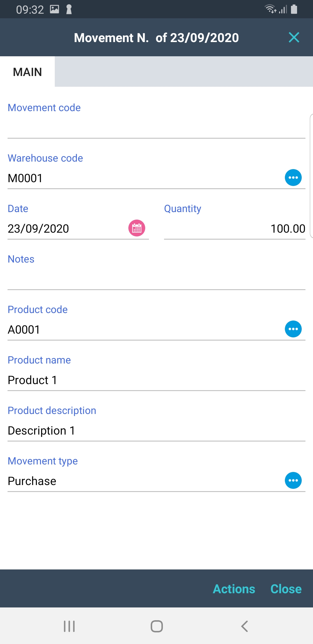This screenshot has height=644, width=313.
Task: Tap the Android home button
Action: [156, 626]
